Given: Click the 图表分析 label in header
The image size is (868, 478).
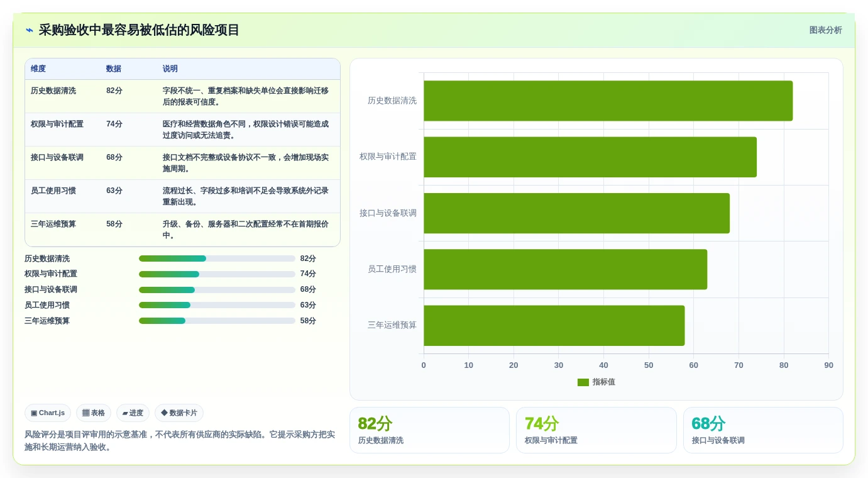Looking at the screenshot, I should (x=825, y=30).
